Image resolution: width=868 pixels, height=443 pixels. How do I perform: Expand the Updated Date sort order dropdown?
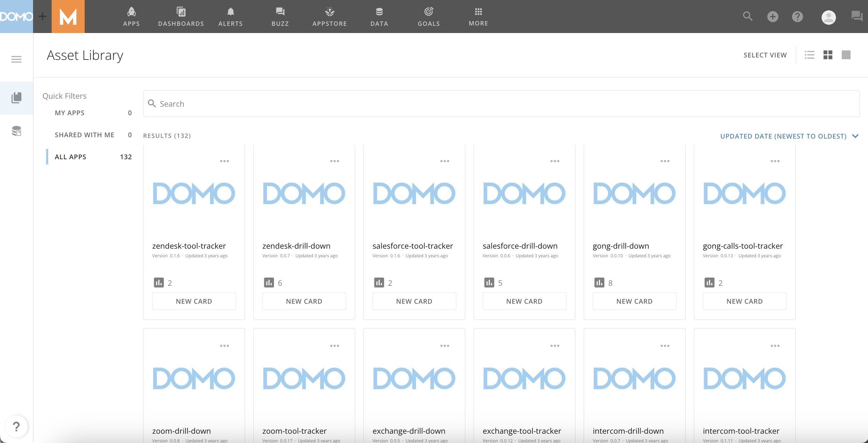(x=856, y=136)
